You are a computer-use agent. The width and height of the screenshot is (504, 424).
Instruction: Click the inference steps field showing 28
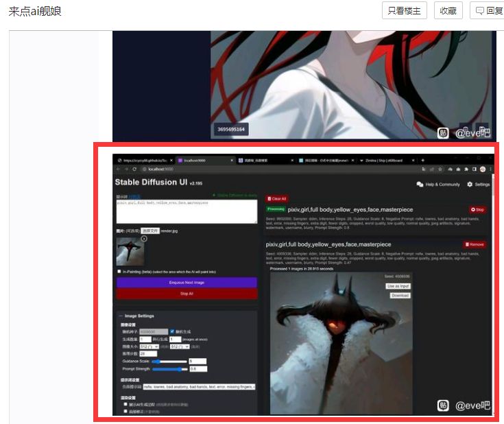[x=148, y=354]
